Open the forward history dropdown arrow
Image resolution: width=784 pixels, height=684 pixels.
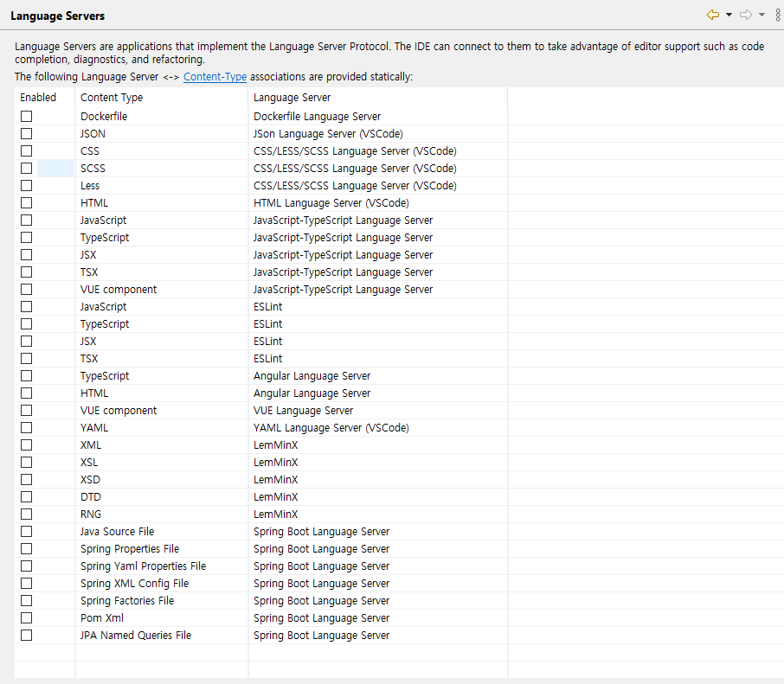point(762,15)
